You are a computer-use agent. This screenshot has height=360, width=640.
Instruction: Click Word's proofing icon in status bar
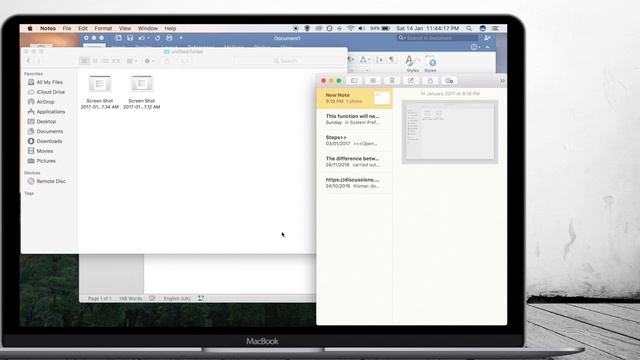pyautogui.click(x=152, y=298)
